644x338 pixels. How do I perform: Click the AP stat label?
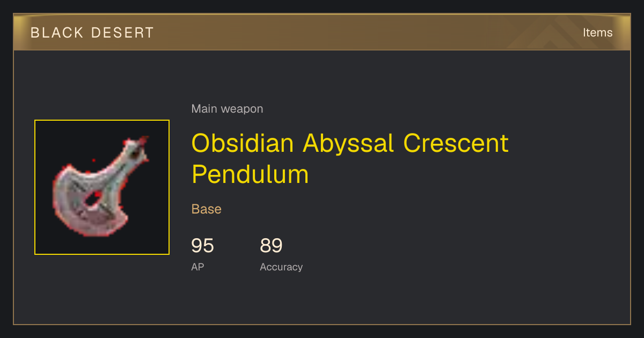pos(197,267)
